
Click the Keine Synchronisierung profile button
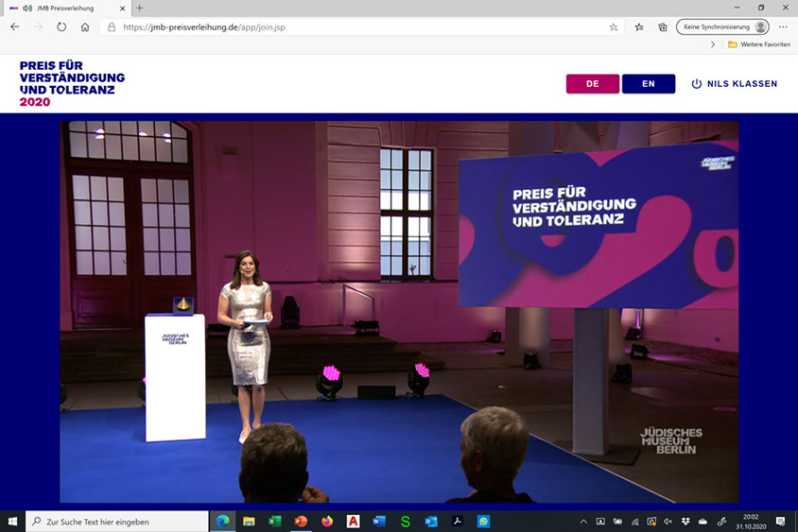721,27
